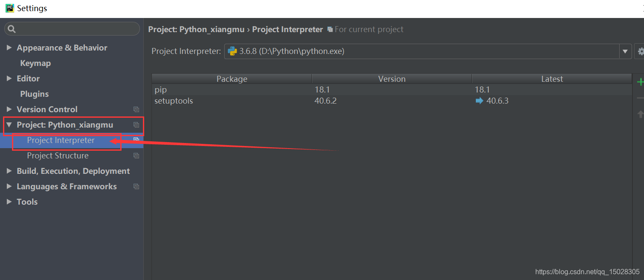Collapse the Project: Python_xiangmu section

9,125
